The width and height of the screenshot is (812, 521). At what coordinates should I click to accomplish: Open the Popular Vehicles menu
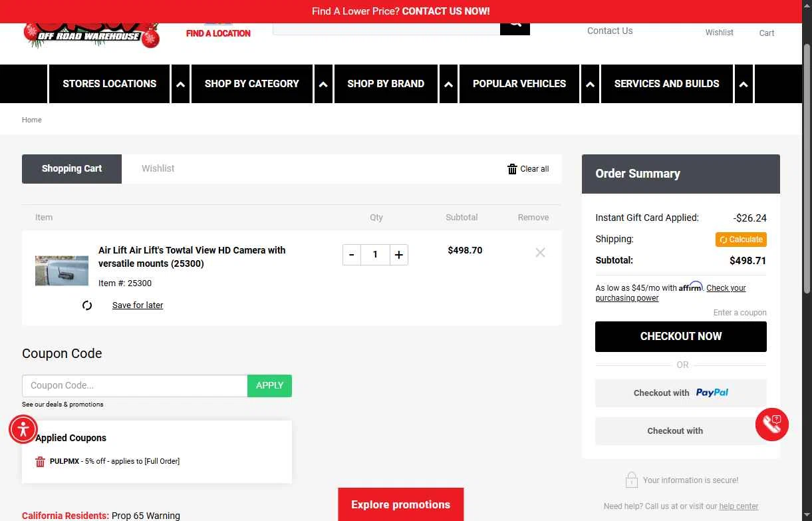519,84
